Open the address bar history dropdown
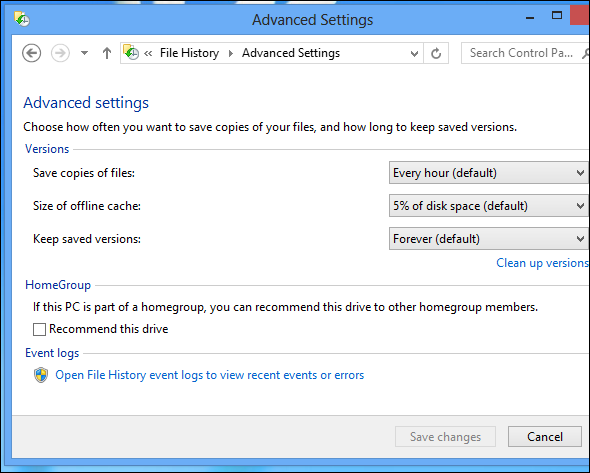The width and height of the screenshot is (590, 473). click(x=414, y=53)
